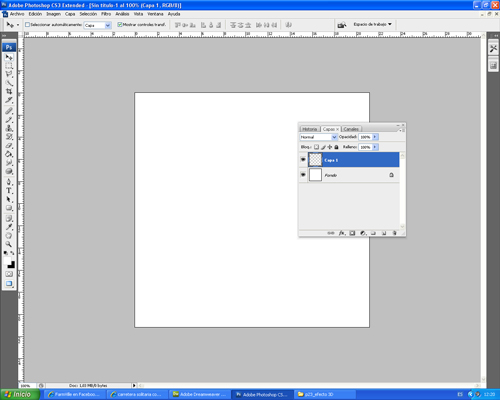
Task: Open Move tool preset picker arrow
Action: 18,25
